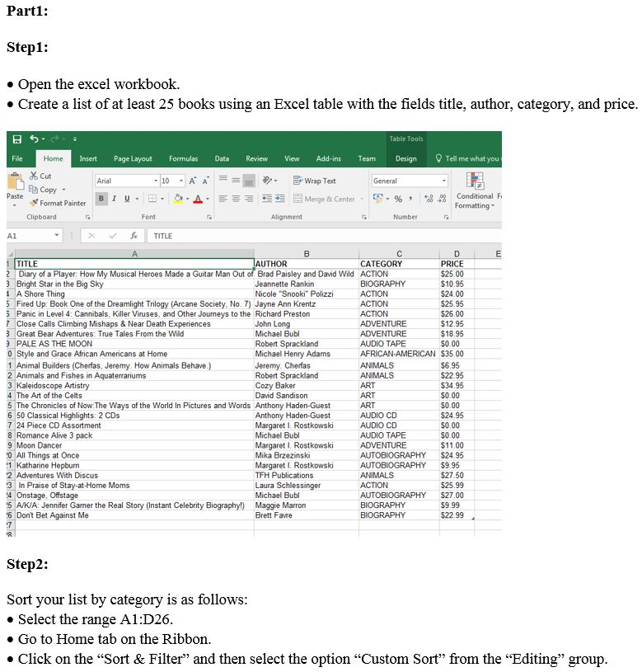Toggle Italic formatting
This screenshot has height=672, width=642.
(x=115, y=199)
